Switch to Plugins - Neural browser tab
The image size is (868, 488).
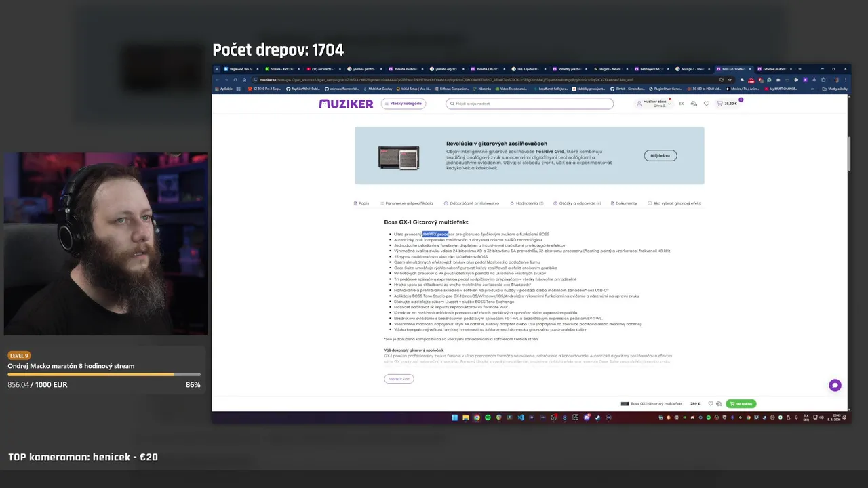(x=611, y=69)
